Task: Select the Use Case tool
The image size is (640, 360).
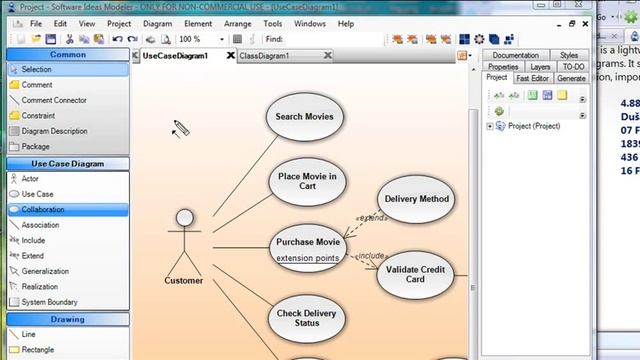Action: tap(68, 194)
